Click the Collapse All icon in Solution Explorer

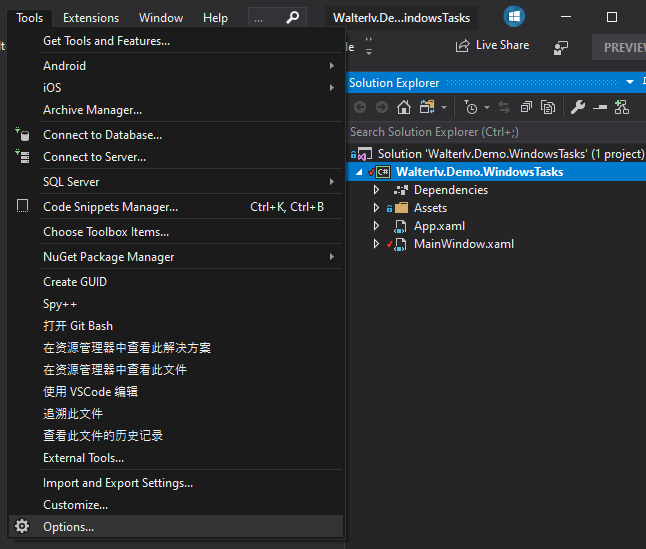pos(527,107)
